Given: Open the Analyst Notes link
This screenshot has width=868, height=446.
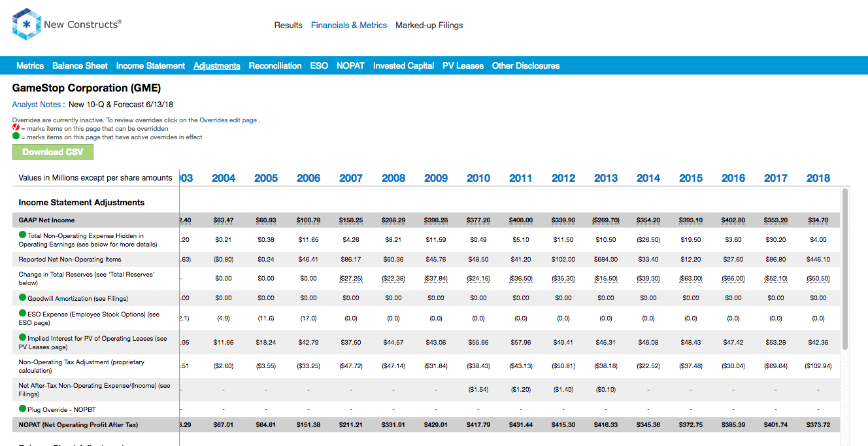Looking at the screenshot, I should click(37, 105).
